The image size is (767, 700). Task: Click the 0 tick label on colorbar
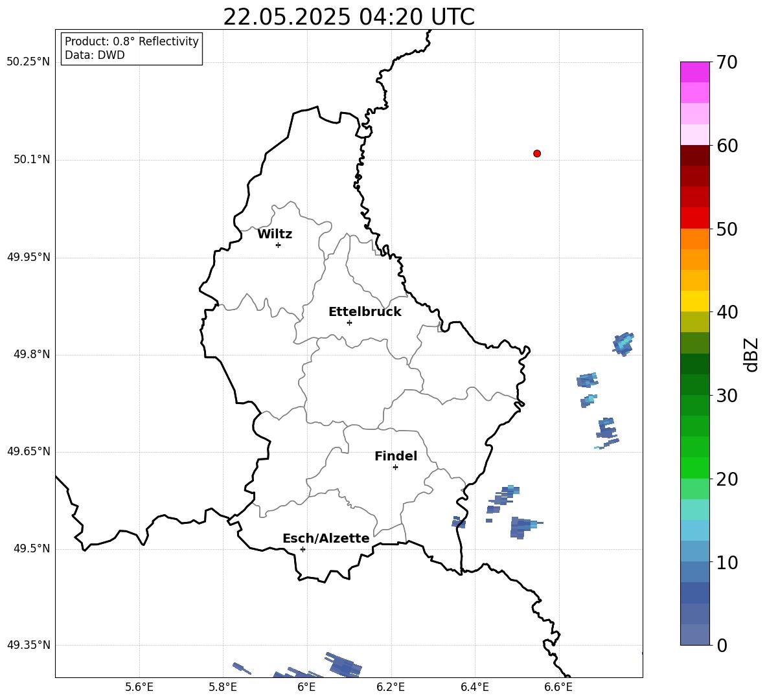tap(722, 645)
